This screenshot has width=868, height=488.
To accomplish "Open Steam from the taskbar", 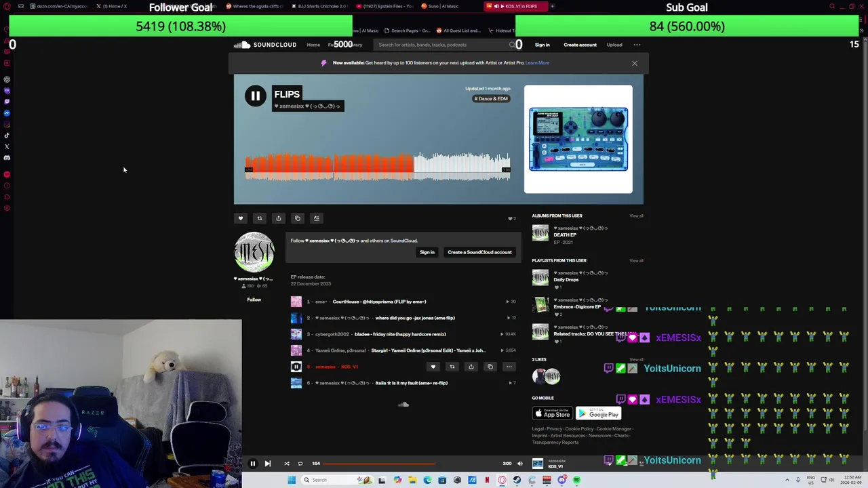I will tap(517, 480).
